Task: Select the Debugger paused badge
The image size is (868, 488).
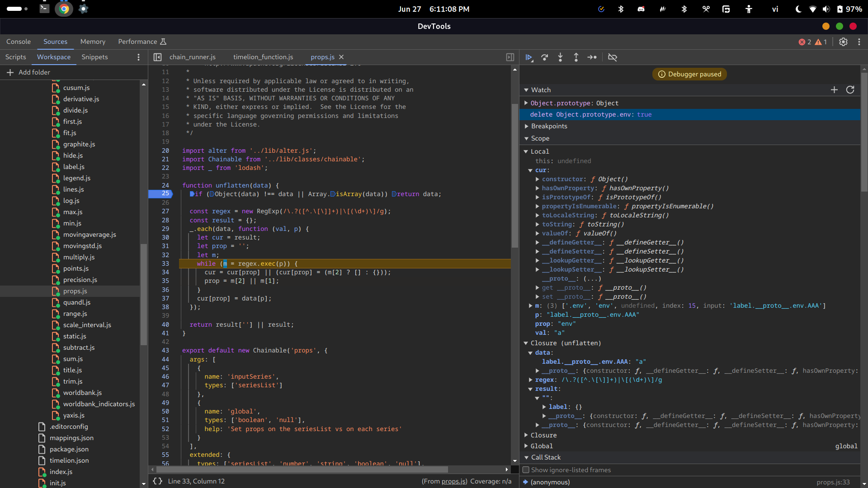Action: tap(689, 74)
